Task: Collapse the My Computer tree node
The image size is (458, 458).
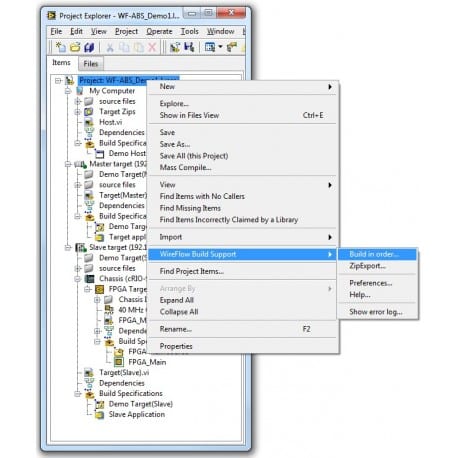Action: [x=68, y=91]
